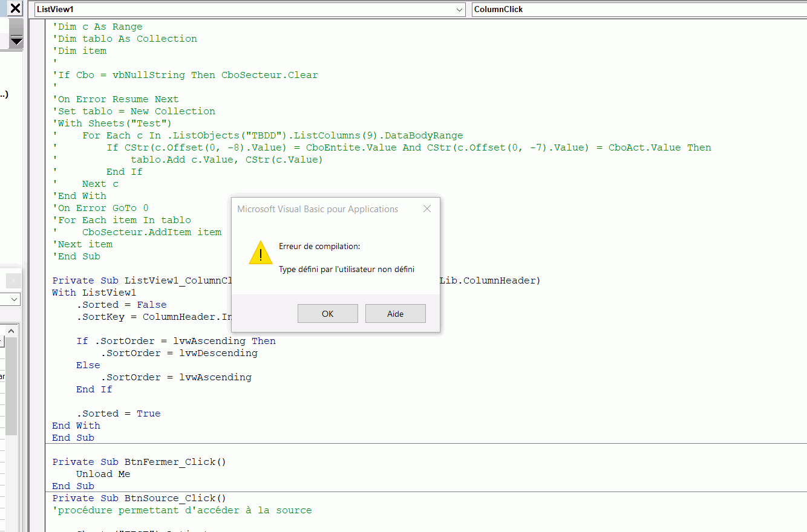
Task: Expand the ListView1 object dropdown arrow
Action: tap(460, 10)
